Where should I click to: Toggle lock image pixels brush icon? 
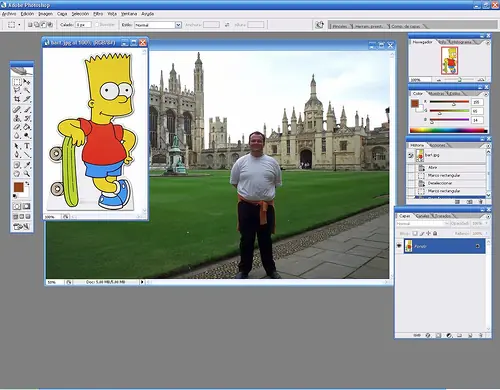point(422,233)
